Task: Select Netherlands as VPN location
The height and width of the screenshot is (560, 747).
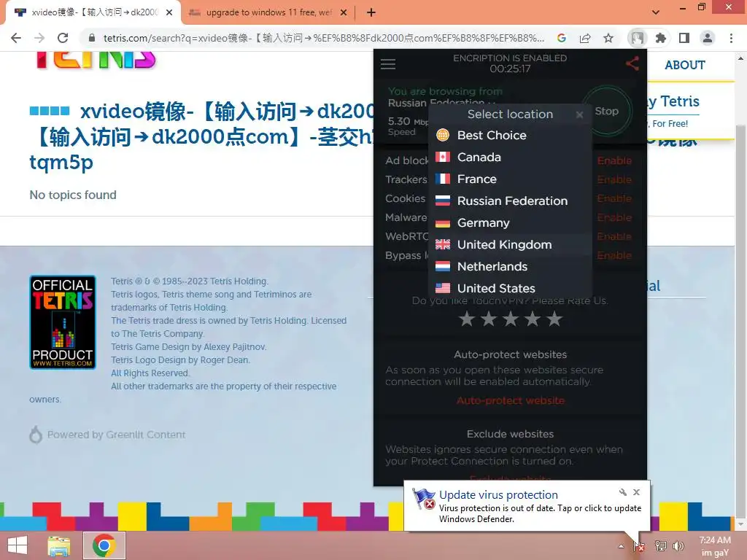Action: tap(510, 267)
